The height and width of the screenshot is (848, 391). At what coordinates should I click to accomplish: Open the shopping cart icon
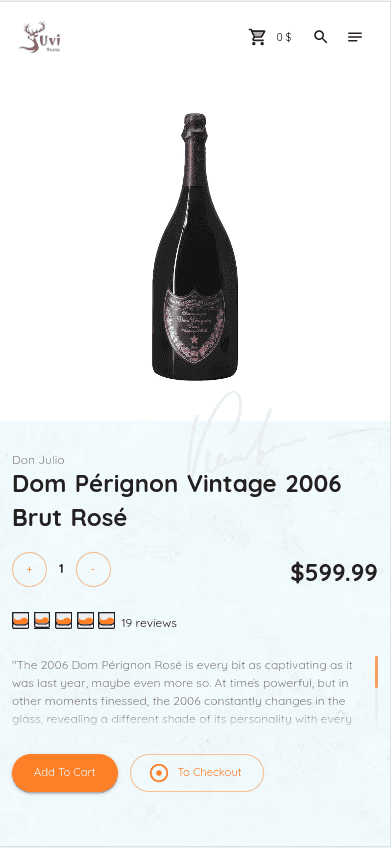coord(257,37)
